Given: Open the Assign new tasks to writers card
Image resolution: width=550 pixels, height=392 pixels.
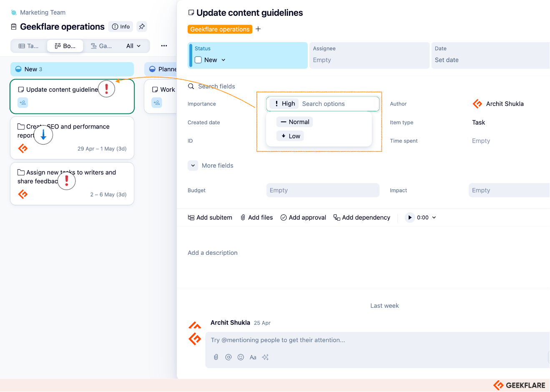Looking at the screenshot, I should point(72,183).
